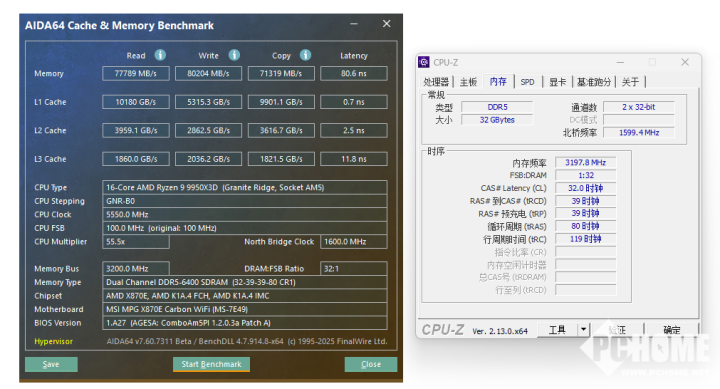The image size is (720, 389).
Task: Click the Hypervisor label in AIDA64
Action: 53,341
